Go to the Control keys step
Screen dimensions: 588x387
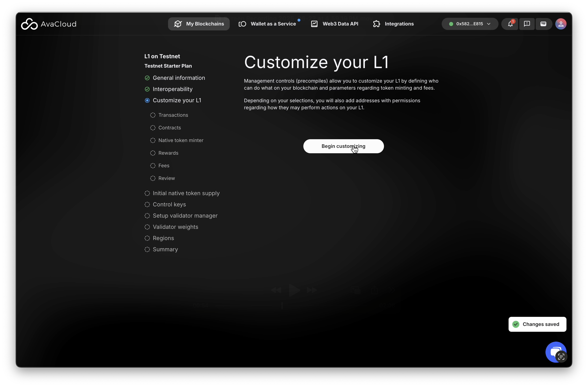coord(169,204)
